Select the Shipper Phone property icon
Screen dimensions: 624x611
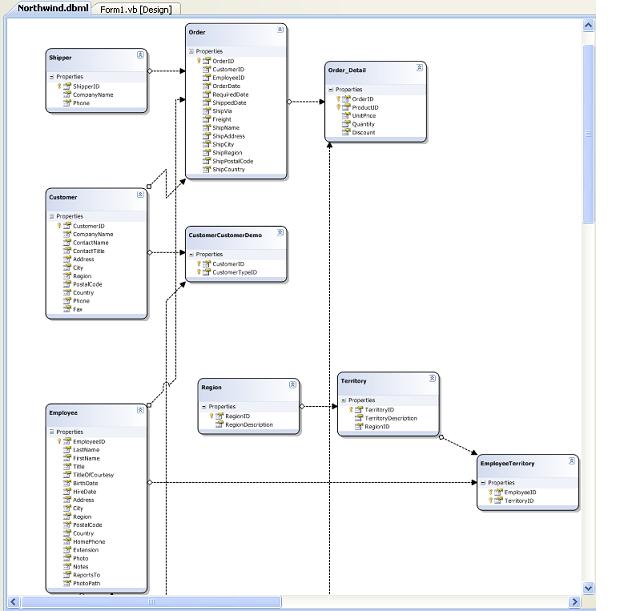(67, 103)
